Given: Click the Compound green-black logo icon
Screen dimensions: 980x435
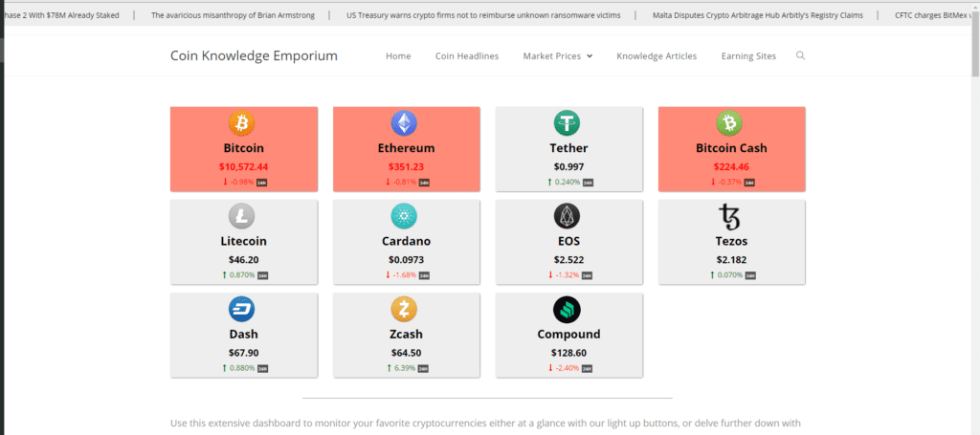Looking at the screenshot, I should [x=567, y=309].
